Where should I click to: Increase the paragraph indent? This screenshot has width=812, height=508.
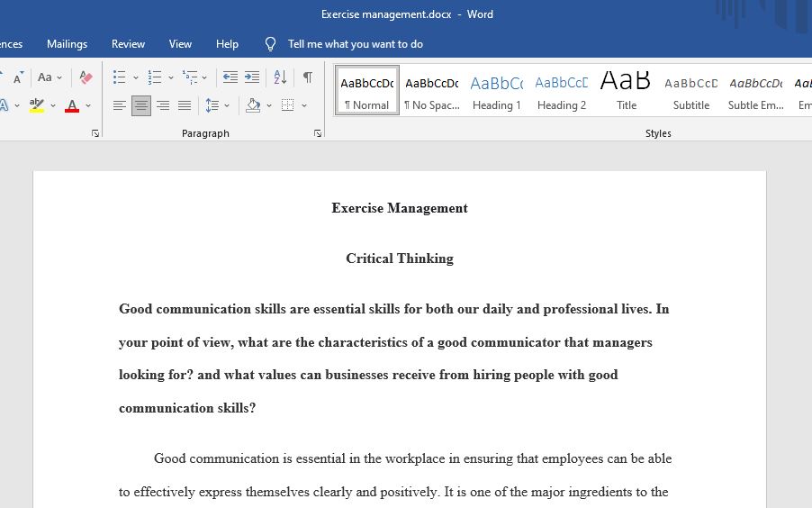point(252,77)
